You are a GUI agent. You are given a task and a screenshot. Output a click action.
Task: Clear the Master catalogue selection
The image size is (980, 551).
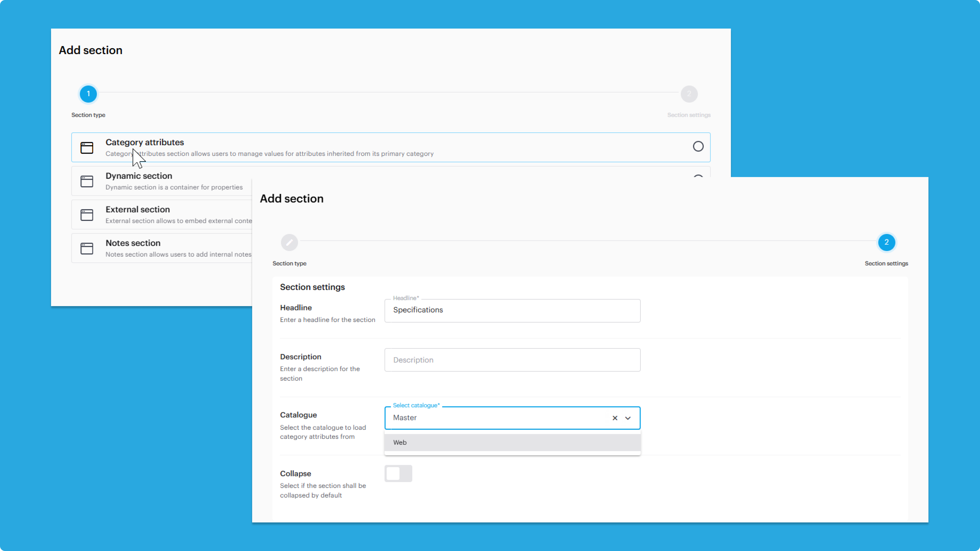coord(615,418)
